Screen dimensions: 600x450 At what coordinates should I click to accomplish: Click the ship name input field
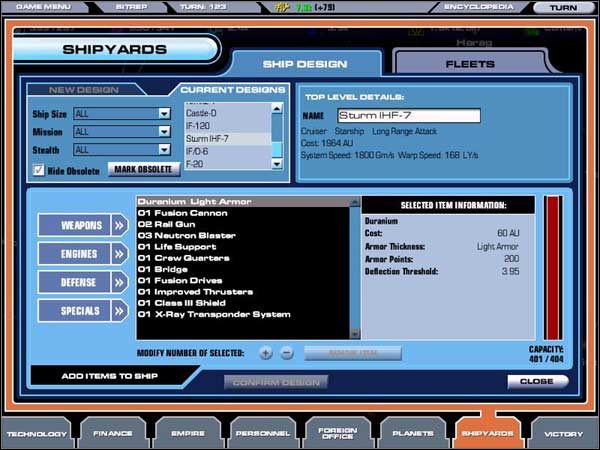[408, 116]
